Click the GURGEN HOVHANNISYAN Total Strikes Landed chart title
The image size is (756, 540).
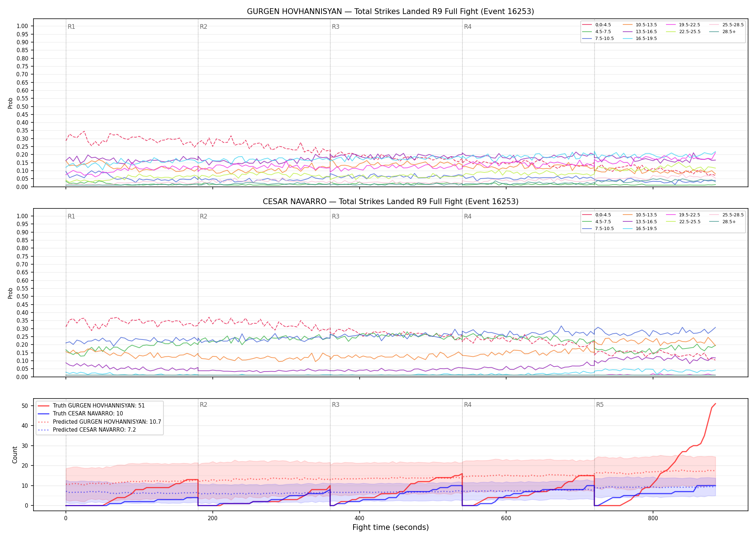pyautogui.click(x=390, y=12)
